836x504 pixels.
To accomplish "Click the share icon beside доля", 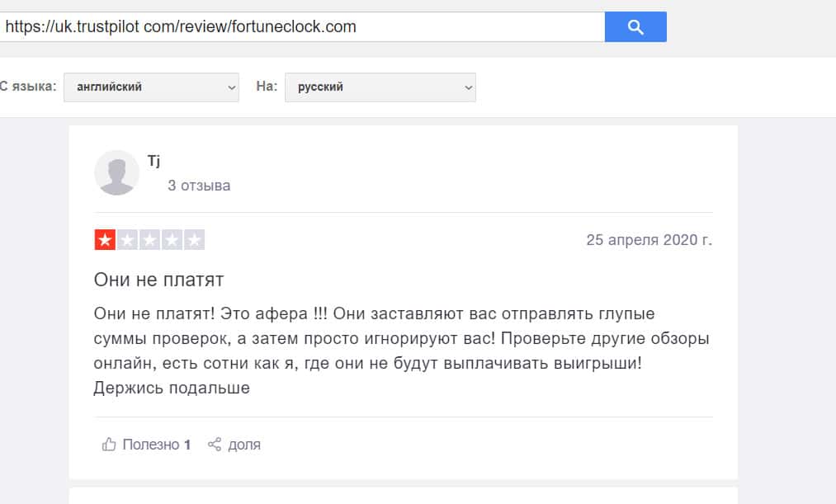I will pyautogui.click(x=215, y=445).
